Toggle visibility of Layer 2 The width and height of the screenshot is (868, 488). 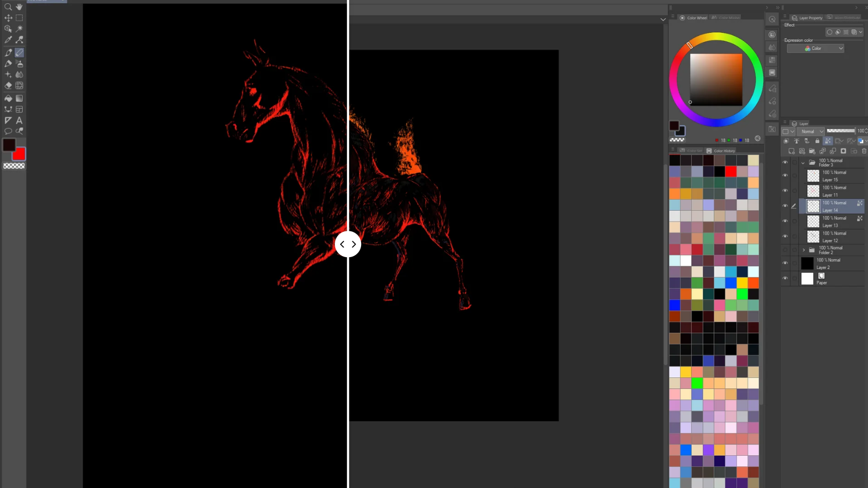(785, 263)
